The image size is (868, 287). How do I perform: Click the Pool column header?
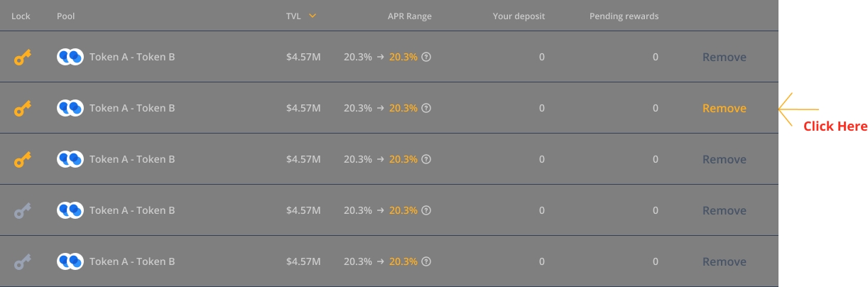65,16
